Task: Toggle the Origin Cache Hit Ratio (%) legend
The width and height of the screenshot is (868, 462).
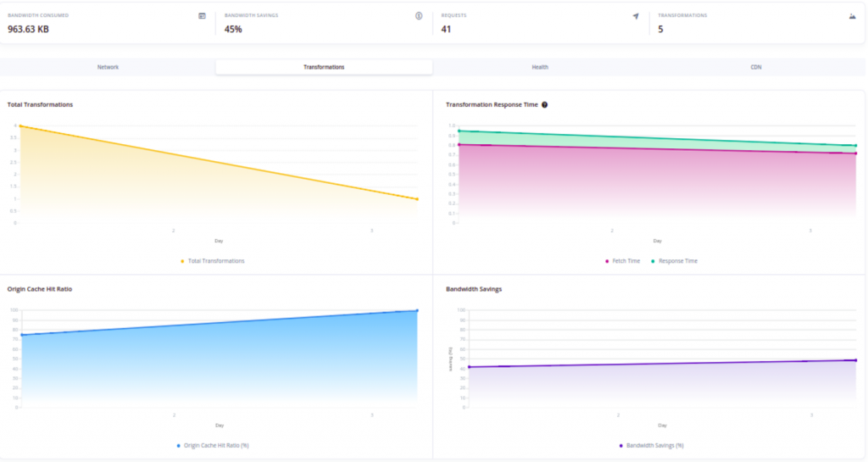Action: click(215, 445)
